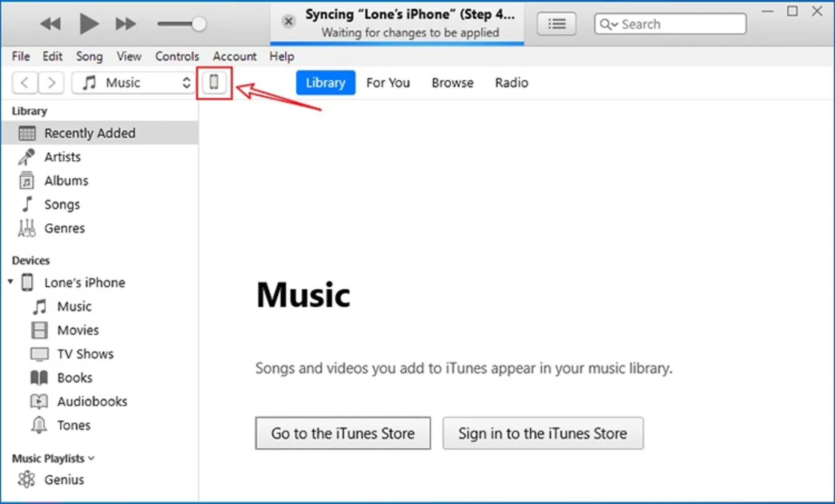Screen dimensions: 835x504
Task: Go forward with the right arrow button
Action: (51, 83)
